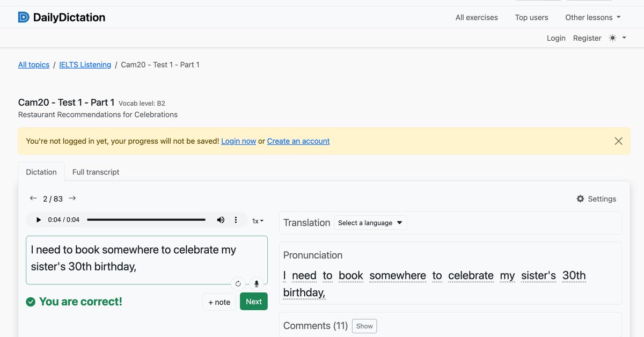The image size is (644, 337).
Task: Show the comments section
Action: coord(364,326)
